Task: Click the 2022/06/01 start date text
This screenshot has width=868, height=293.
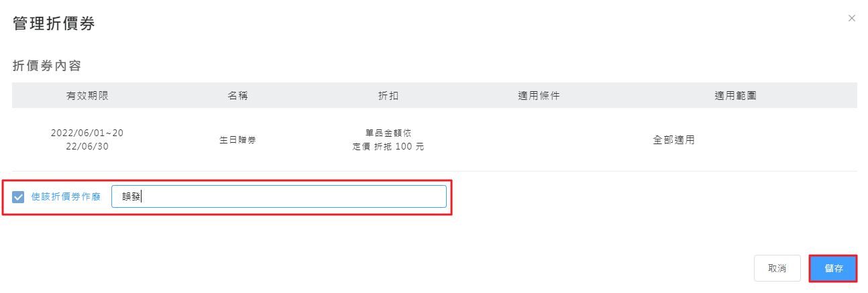Action: coord(79,133)
